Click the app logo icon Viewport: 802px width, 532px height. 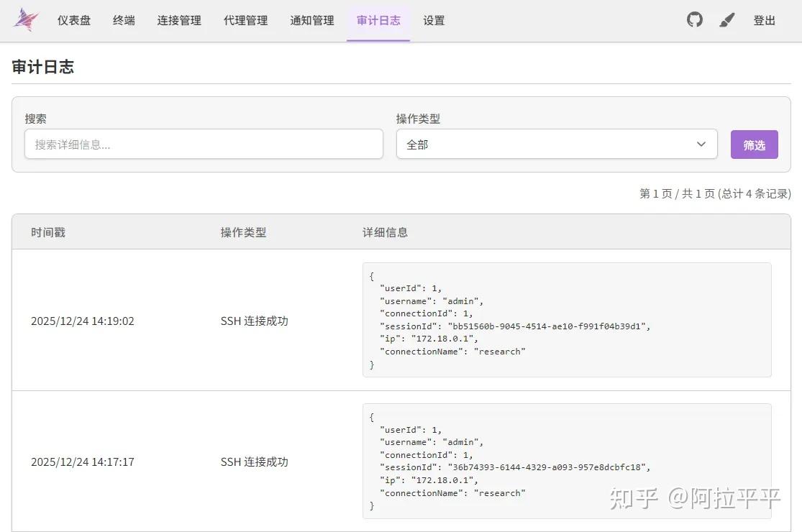[26, 20]
